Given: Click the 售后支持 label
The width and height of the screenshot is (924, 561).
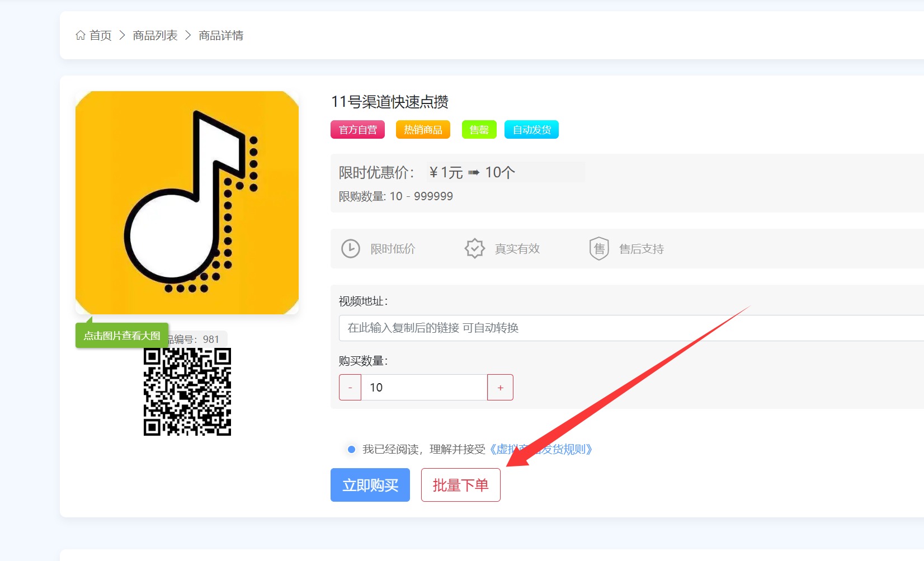Looking at the screenshot, I should pyautogui.click(x=641, y=249).
